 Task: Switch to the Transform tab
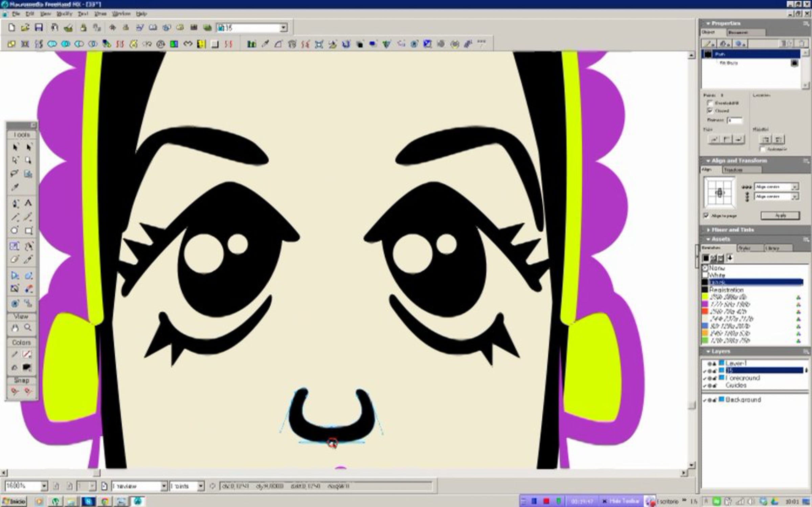click(733, 170)
